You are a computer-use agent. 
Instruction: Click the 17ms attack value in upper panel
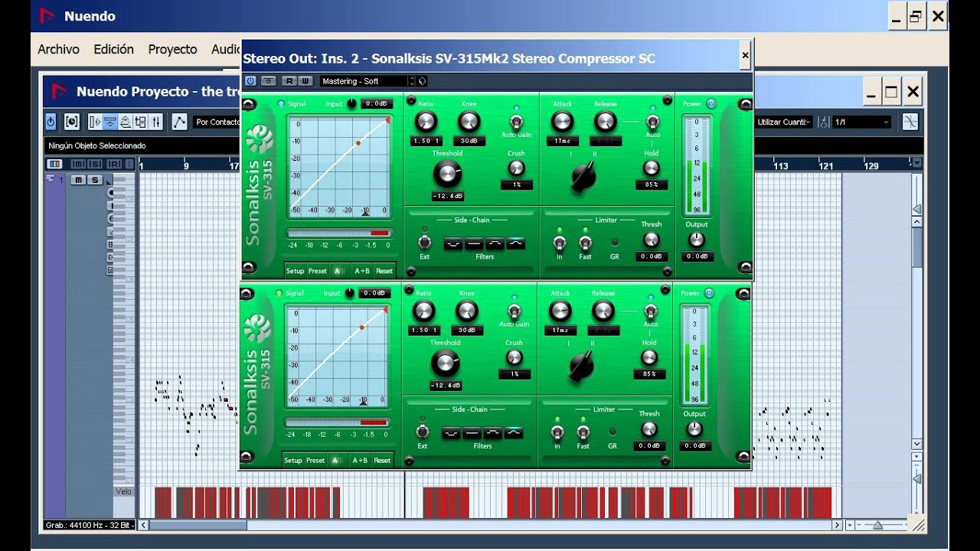pyautogui.click(x=562, y=141)
